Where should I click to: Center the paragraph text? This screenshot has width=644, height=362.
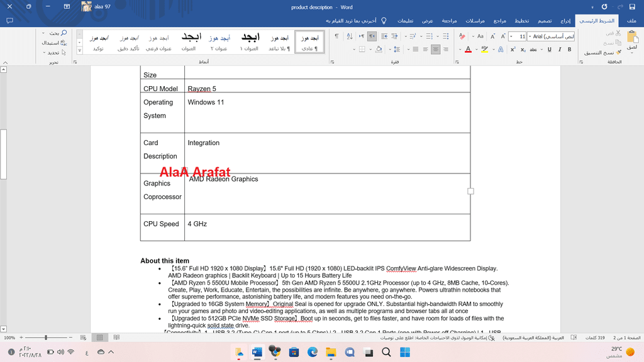(435, 49)
